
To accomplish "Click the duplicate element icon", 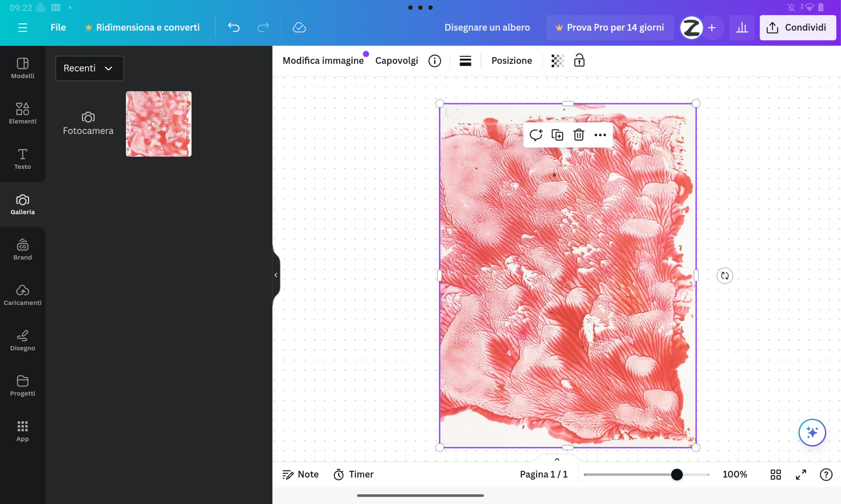I will [557, 134].
